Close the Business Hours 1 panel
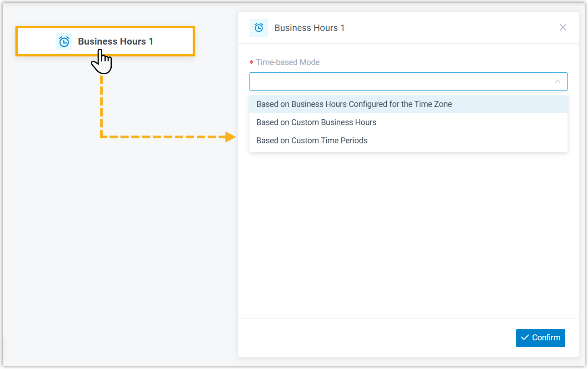Viewport: 588px width, 369px height. click(563, 27)
